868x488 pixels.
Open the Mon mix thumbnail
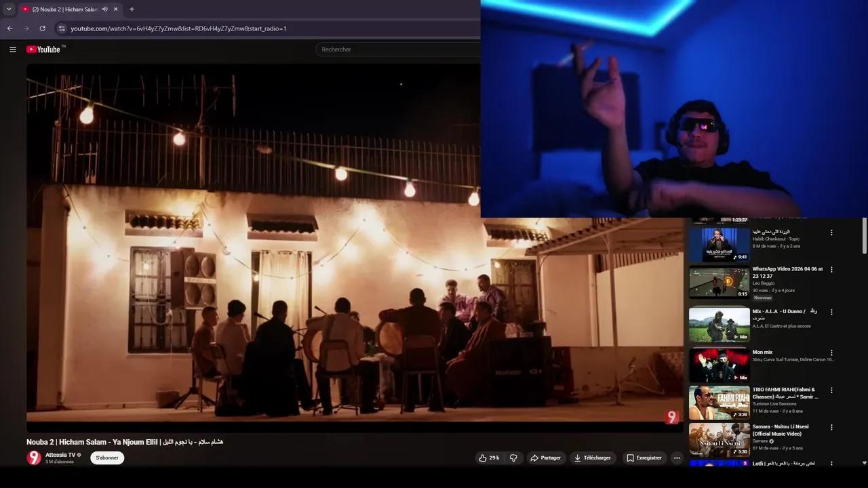click(719, 365)
